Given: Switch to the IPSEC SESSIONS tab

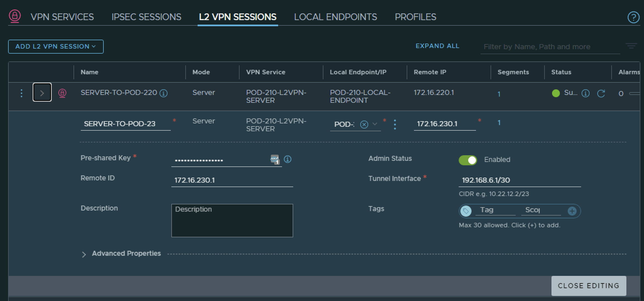Looking at the screenshot, I should [x=146, y=17].
